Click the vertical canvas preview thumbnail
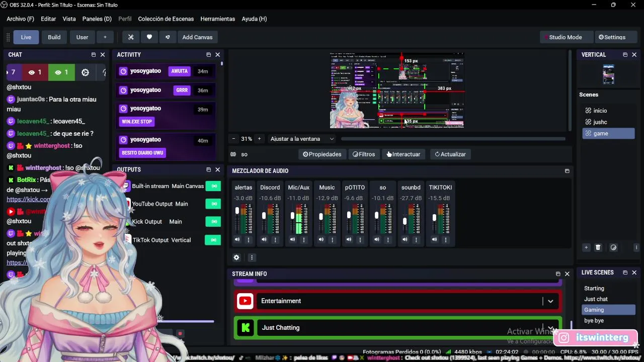 click(608, 74)
